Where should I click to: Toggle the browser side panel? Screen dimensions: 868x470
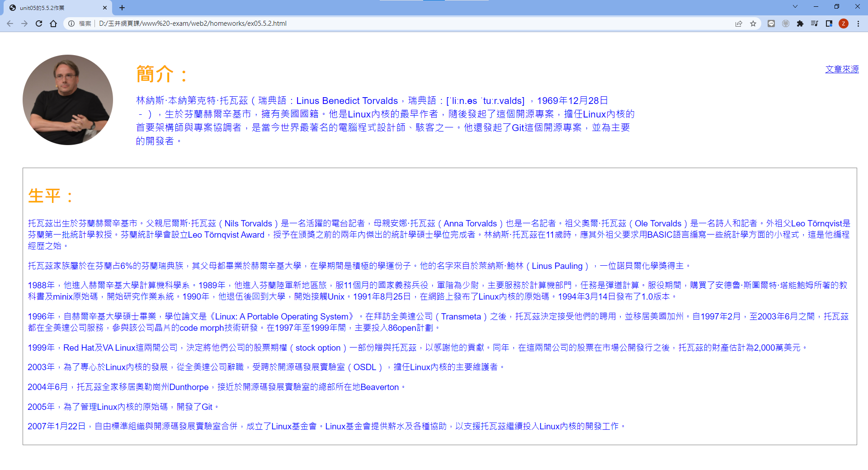click(x=829, y=23)
